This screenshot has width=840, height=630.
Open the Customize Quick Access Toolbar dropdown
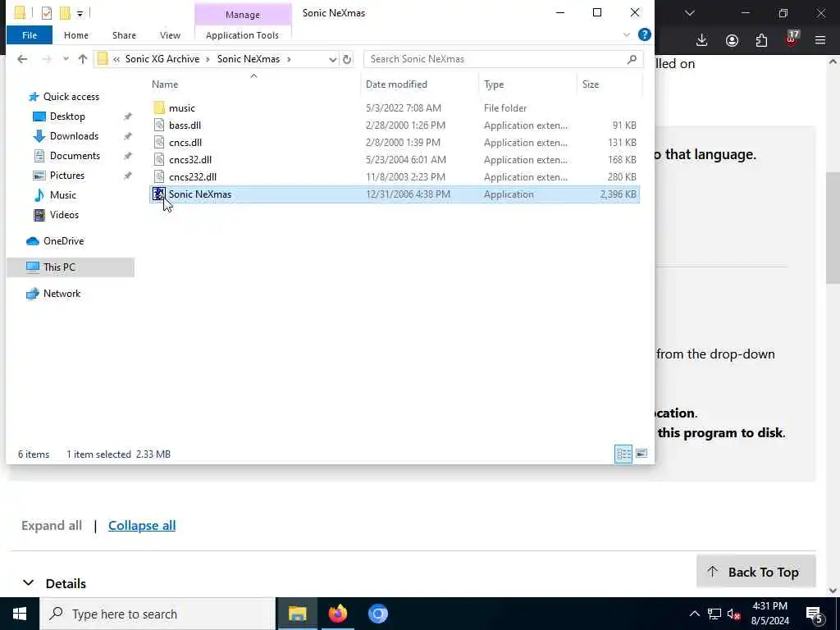click(x=80, y=13)
